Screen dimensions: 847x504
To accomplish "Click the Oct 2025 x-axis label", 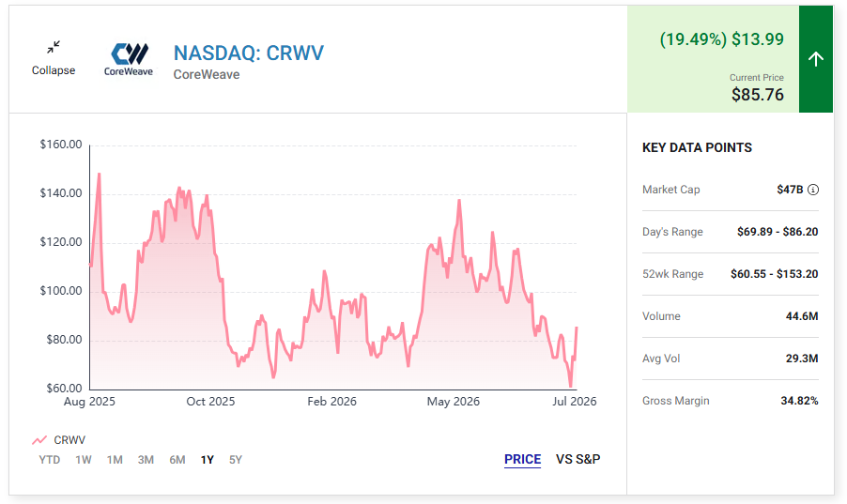I will [210, 402].
